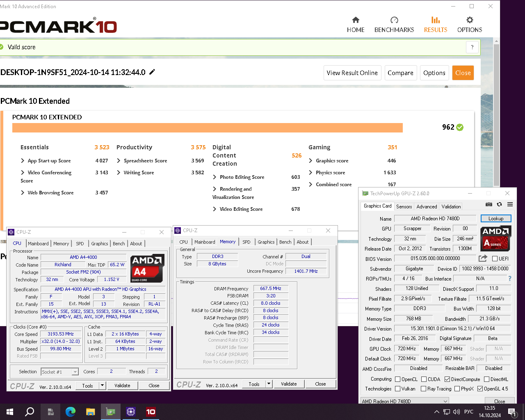
Task: Take a GPU-Z screenshot with camera icon
Action: (489, 204)
